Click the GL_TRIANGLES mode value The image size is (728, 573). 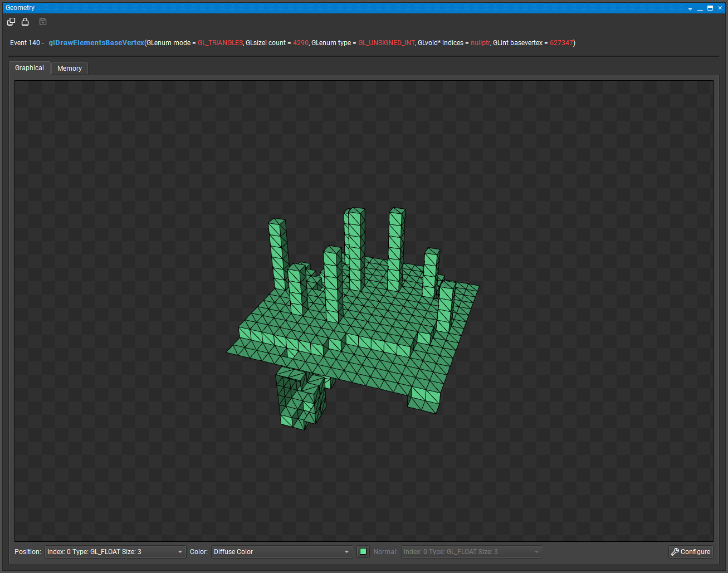(x=220, y=43)
